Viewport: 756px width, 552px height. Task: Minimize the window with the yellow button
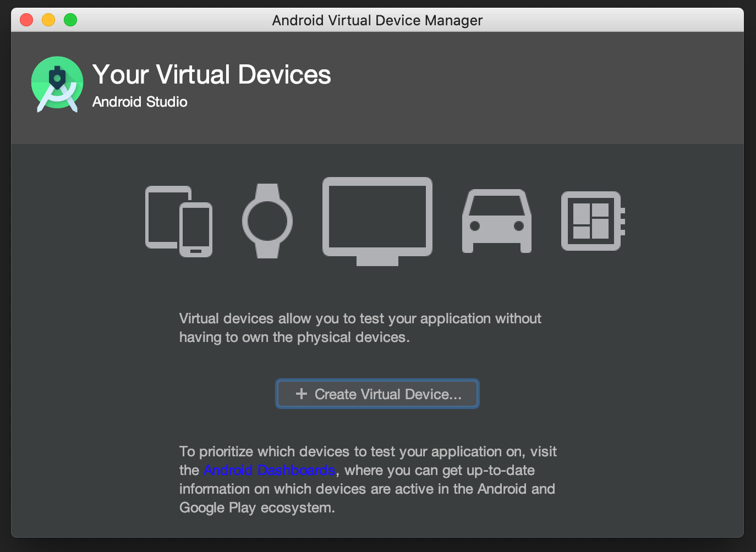tap(48, 20)
